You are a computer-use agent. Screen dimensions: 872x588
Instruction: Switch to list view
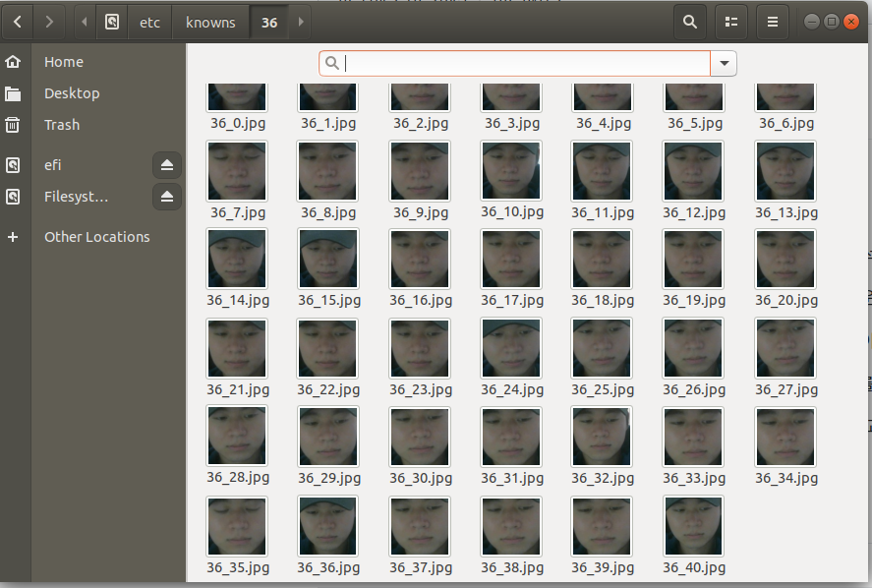click(731, 23)
